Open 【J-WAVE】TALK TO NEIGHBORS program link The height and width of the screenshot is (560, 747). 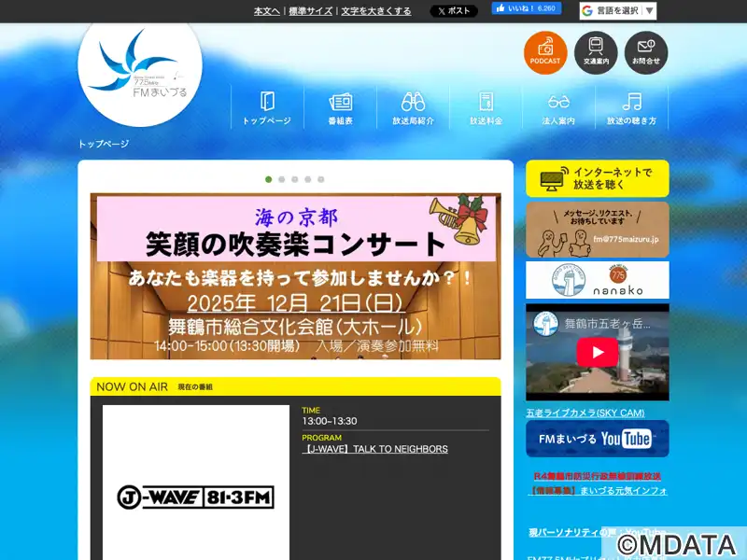click(375, 449)
